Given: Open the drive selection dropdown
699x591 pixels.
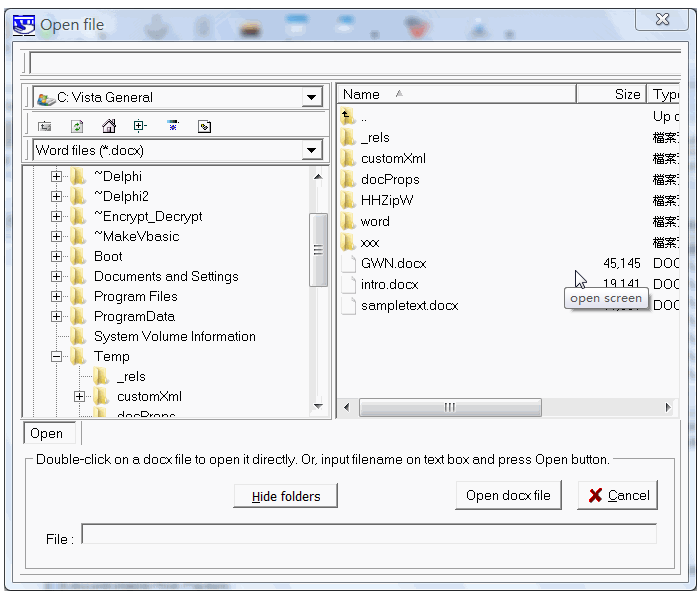Looking at the screenshot, I should 312,97.
